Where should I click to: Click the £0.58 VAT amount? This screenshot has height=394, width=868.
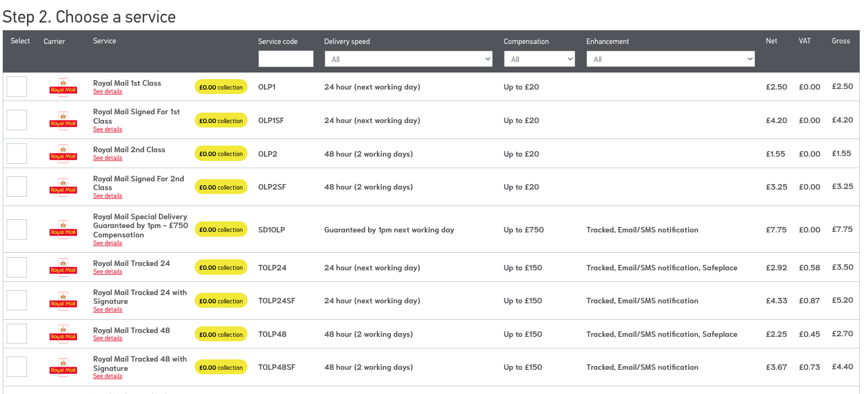pos(810,268)
